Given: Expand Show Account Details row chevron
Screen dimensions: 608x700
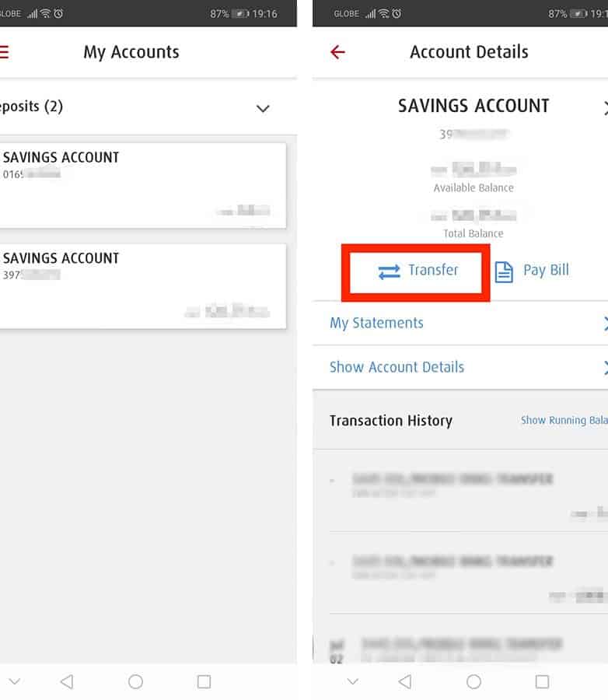Looking at the screenshot, I should click(x=605, y=368).
